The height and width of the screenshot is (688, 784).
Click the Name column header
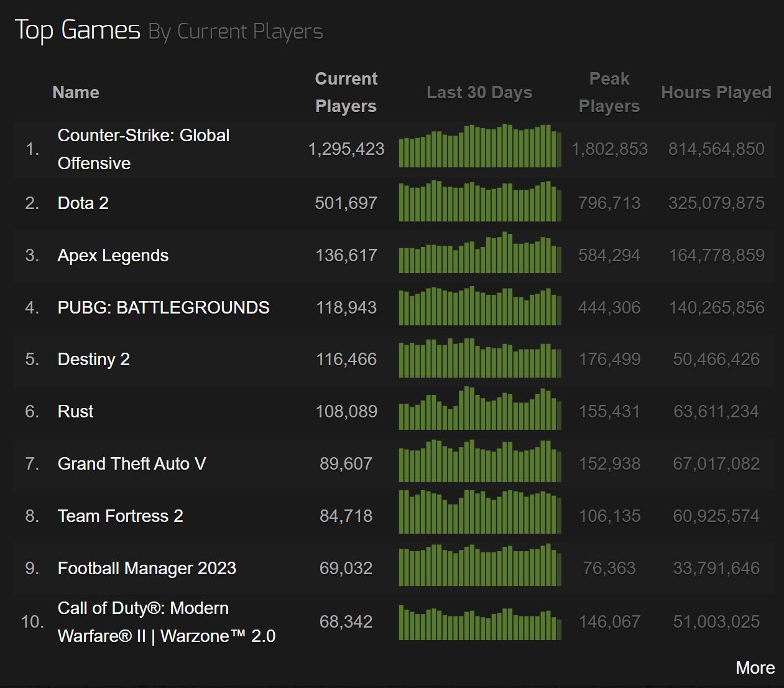76,92
